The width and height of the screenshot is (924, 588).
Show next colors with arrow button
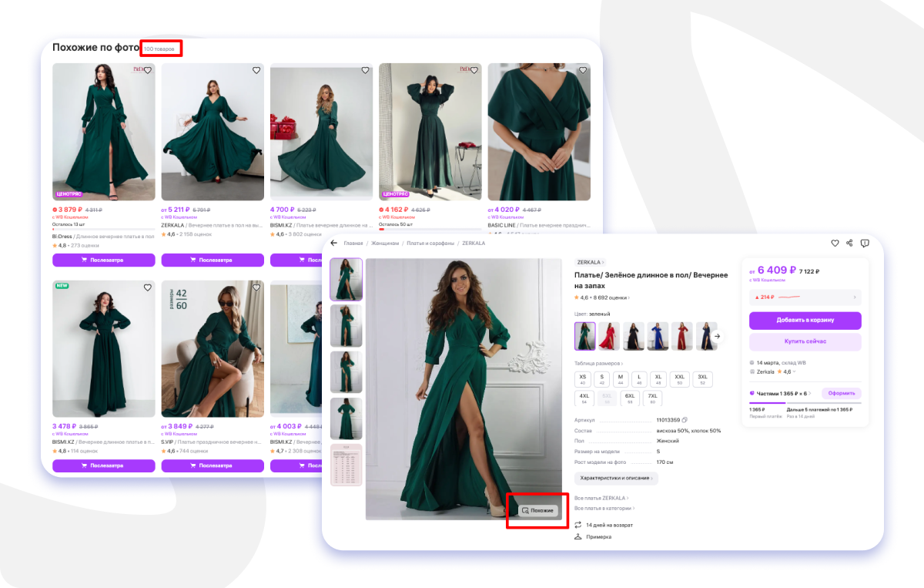point(718,336)
